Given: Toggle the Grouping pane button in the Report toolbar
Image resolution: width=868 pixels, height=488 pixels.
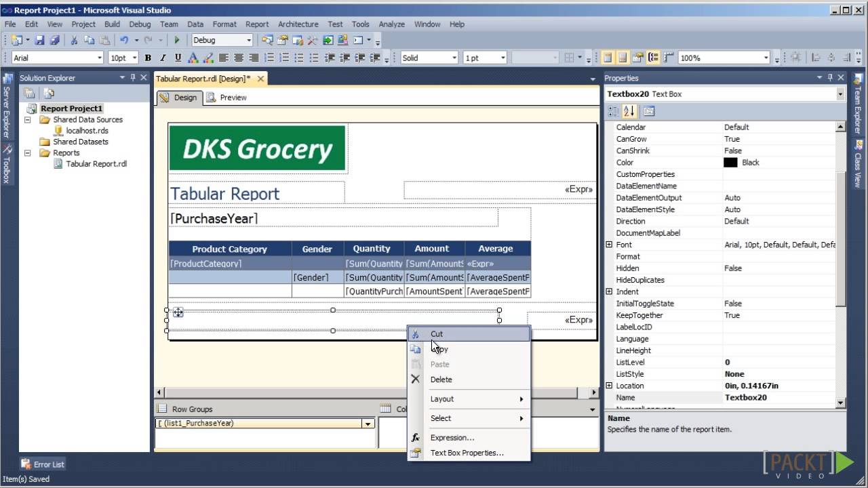Looking at the screenshot, I should tap(653, 58).
